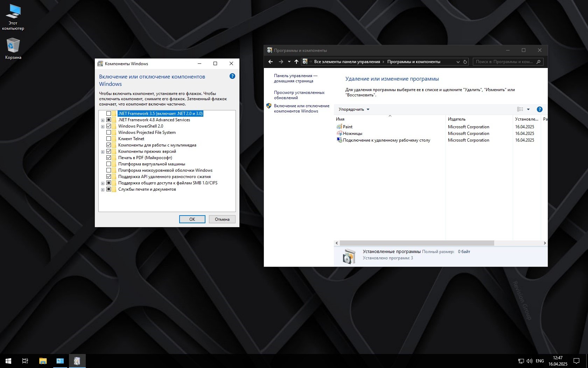The height and width of the screenshot is (368, 588).
Task: Open the view installed updates link
Action: [299, 95]
